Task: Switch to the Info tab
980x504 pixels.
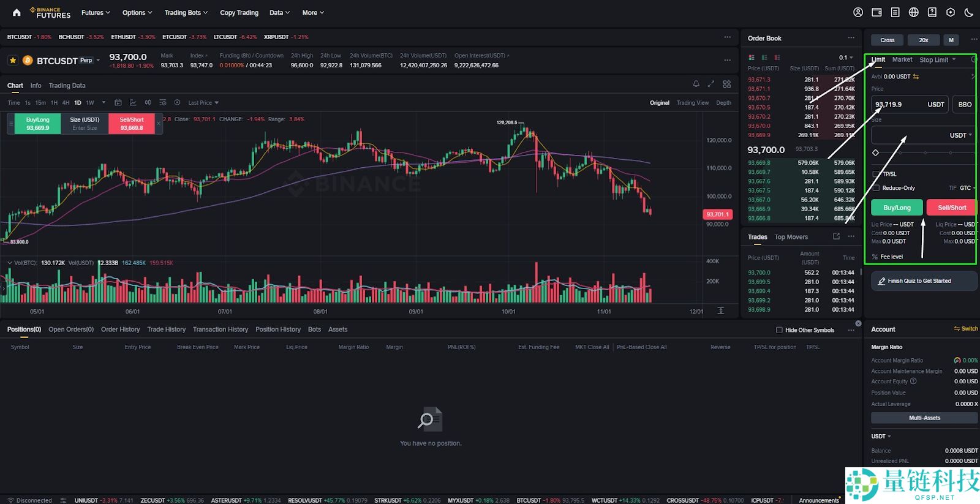Action: [x=36, y=86]
